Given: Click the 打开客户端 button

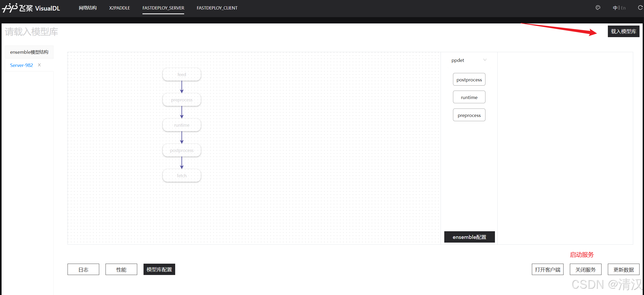Looking at the screenshot, I should tap(548, 269).
